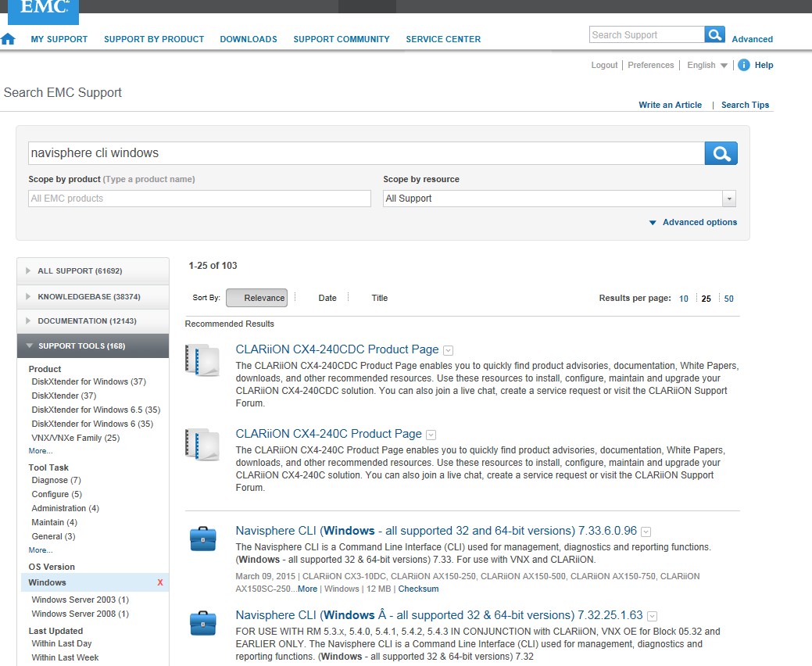This screenshot has height=666, width=812.
Task: Click the More link after AX150SC-250
Action: (308, 589)
